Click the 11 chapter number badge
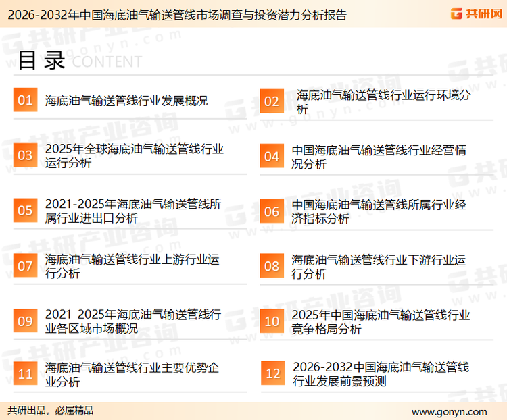Viewport: 507px width, 420px height. 25,374
